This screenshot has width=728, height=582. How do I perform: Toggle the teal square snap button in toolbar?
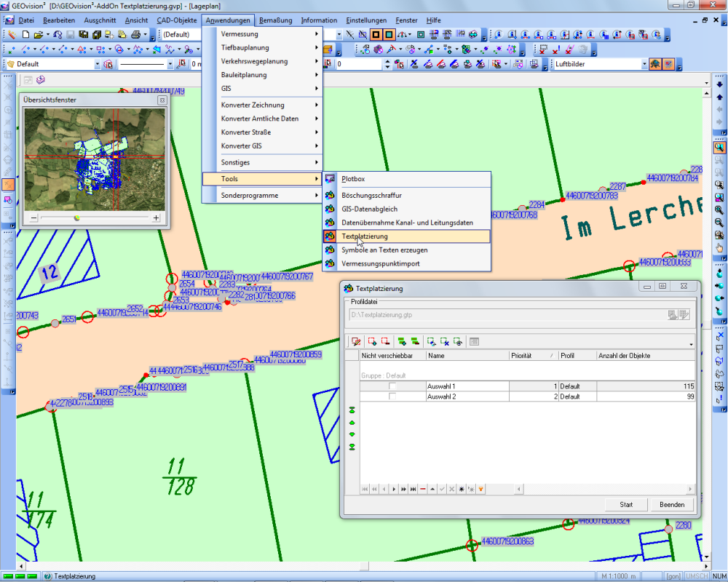tap(389, 34)
